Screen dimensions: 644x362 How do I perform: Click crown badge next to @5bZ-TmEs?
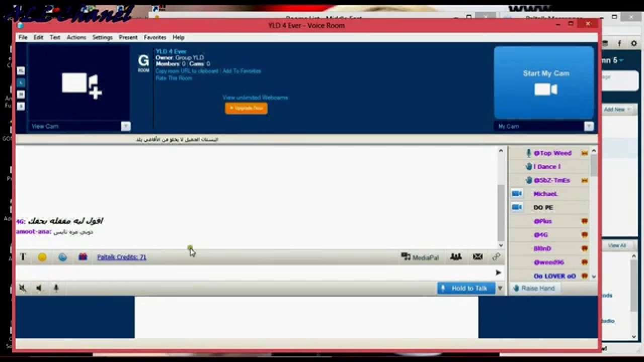tap(585, 180)
